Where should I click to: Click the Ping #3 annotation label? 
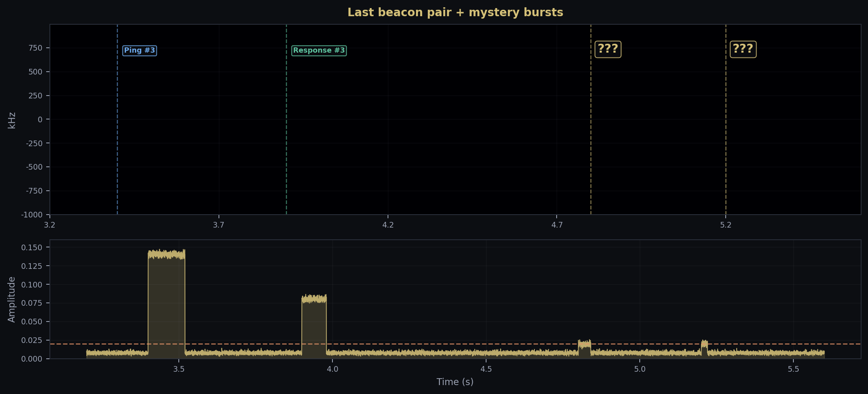coord(139,50)
